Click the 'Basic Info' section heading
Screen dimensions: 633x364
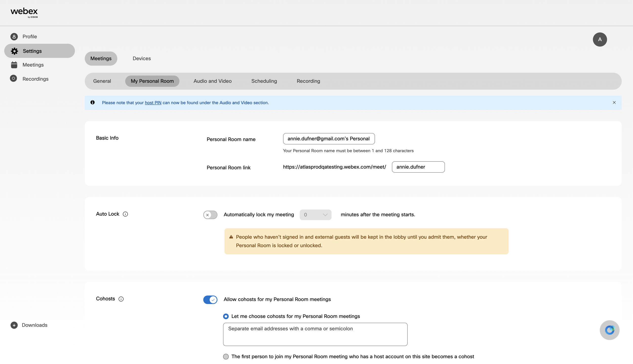click(107, 138)
